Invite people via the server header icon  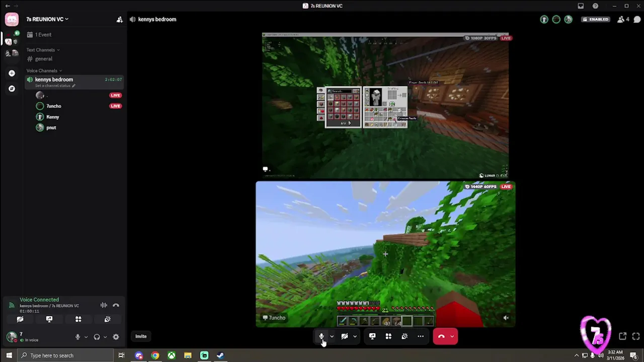tap(119, 20)
